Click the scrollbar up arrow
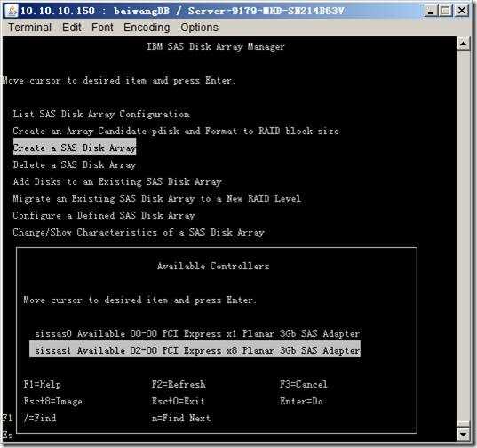Image resolution: width=477 pixels, height=448 pixels. (463, 44)
